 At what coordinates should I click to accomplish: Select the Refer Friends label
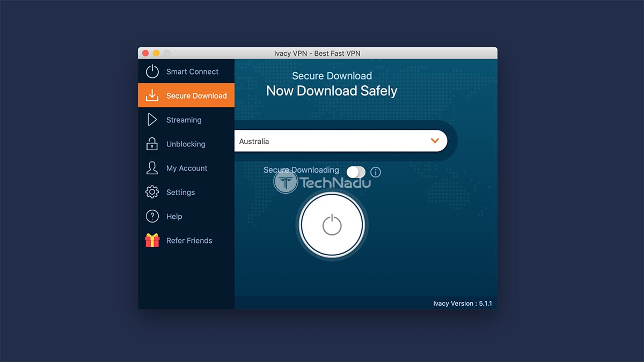189,240
